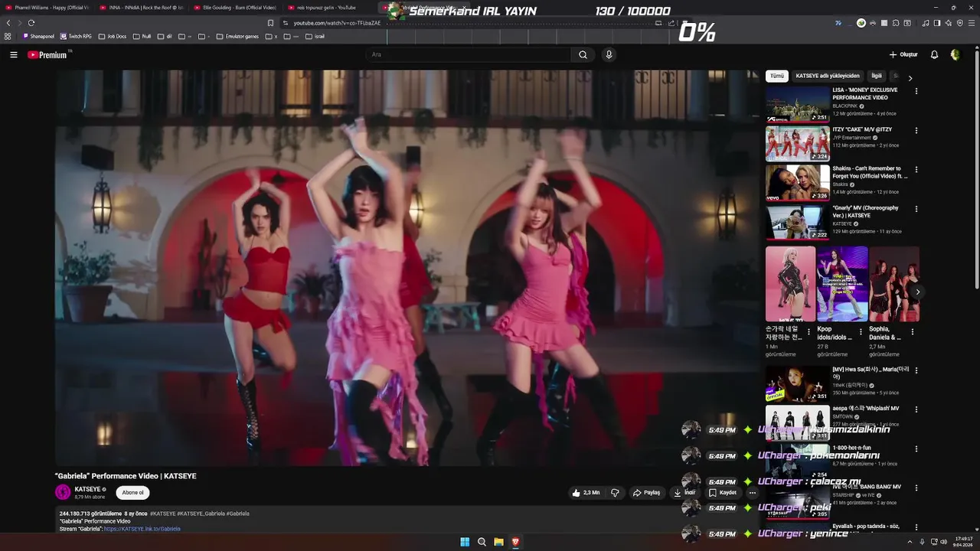Expand the Job Docs bookmark folder

pos(113,36)
